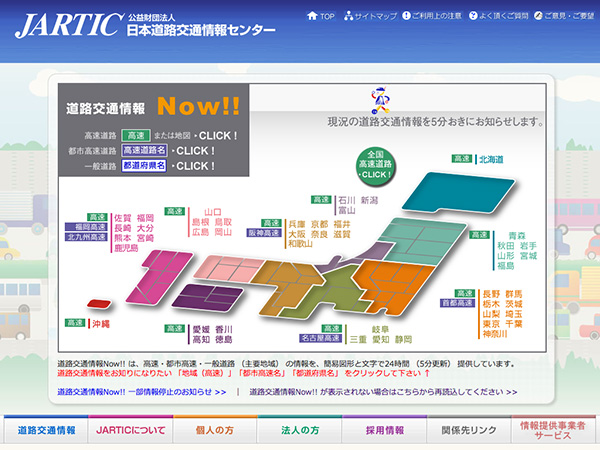Open the 個人の方 tab
The width and height of the screenshot is (600, 450).
(x=215, y=430)
